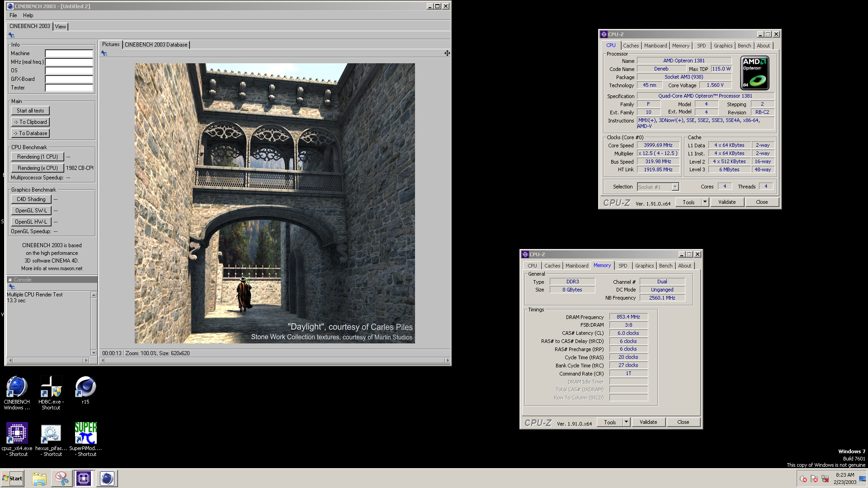Click the DRAM Frequency value 853.4 MHz
Screen dimensions: 868x488
tap(628, 317)
